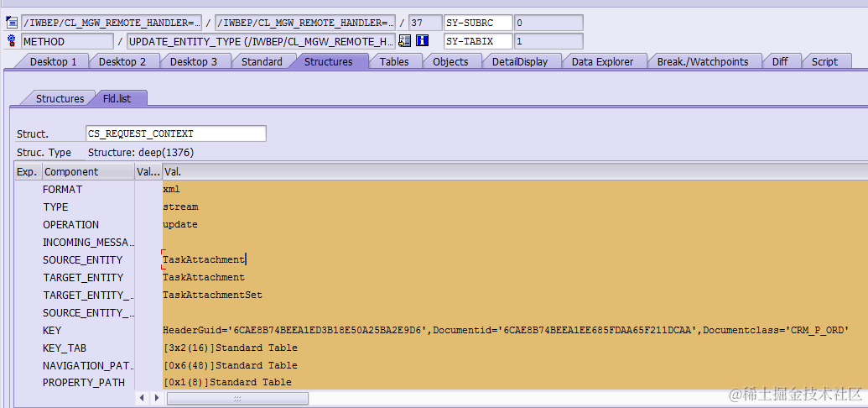The width and height of the screenshot is (868, 408).
Task: Click the horizontal scrollbar thumb
Action: [237, 399]
